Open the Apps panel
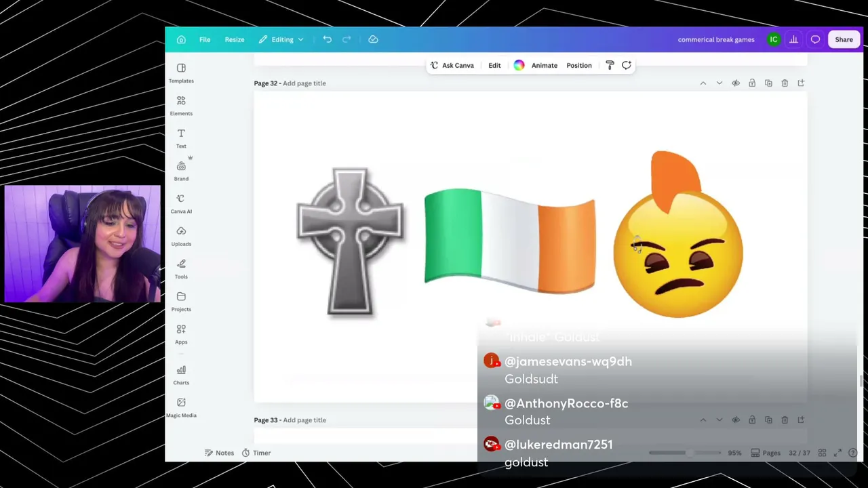 pos(181,334)
